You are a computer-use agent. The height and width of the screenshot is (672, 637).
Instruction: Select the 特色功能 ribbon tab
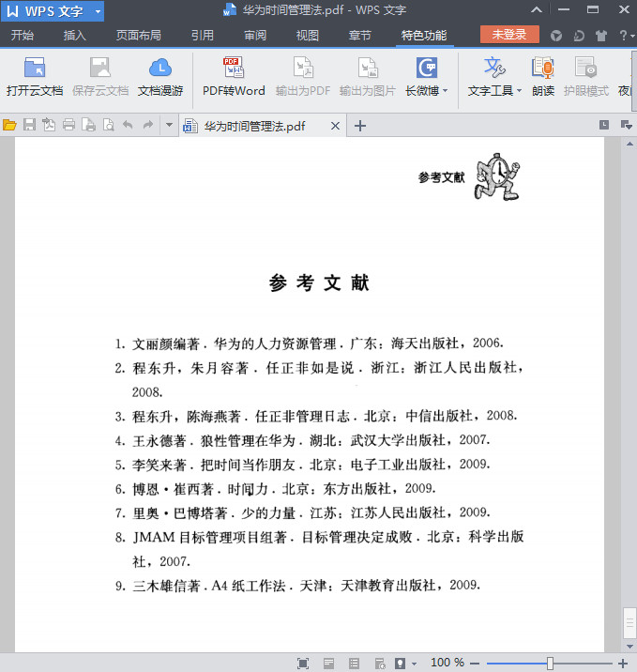click(x=424, y=35)
